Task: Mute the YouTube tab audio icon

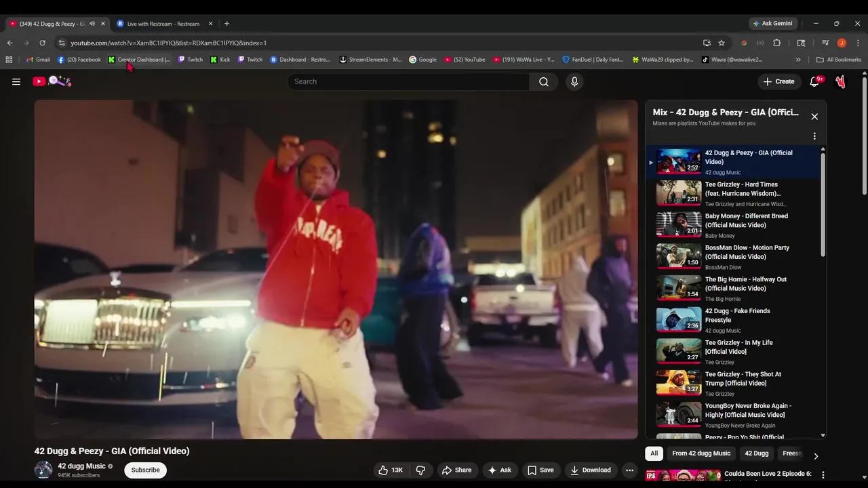Action: 92,24
